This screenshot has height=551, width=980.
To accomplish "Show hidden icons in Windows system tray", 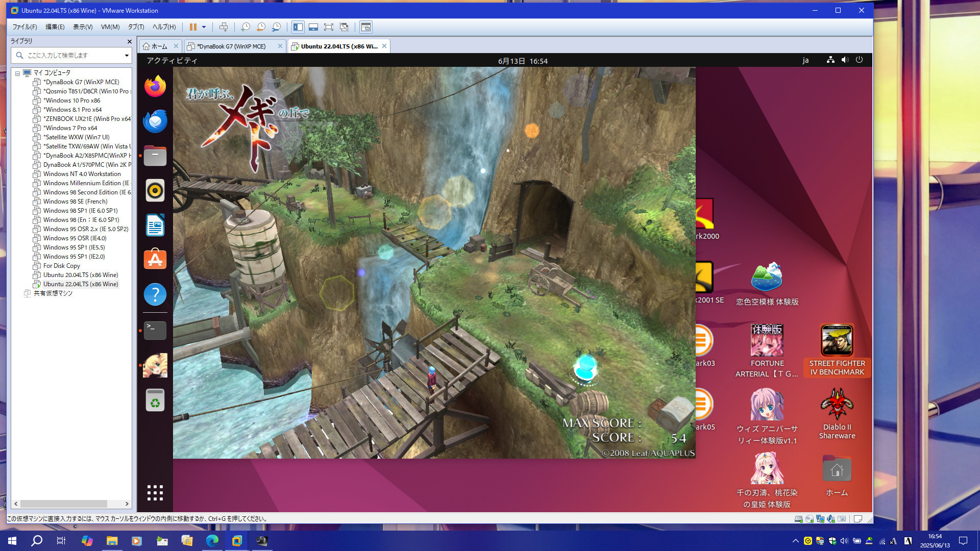I will coord(795,541).
